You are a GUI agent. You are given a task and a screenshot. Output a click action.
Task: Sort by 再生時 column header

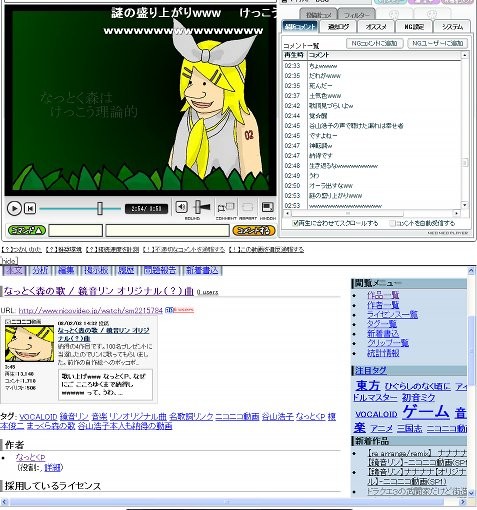294,55
